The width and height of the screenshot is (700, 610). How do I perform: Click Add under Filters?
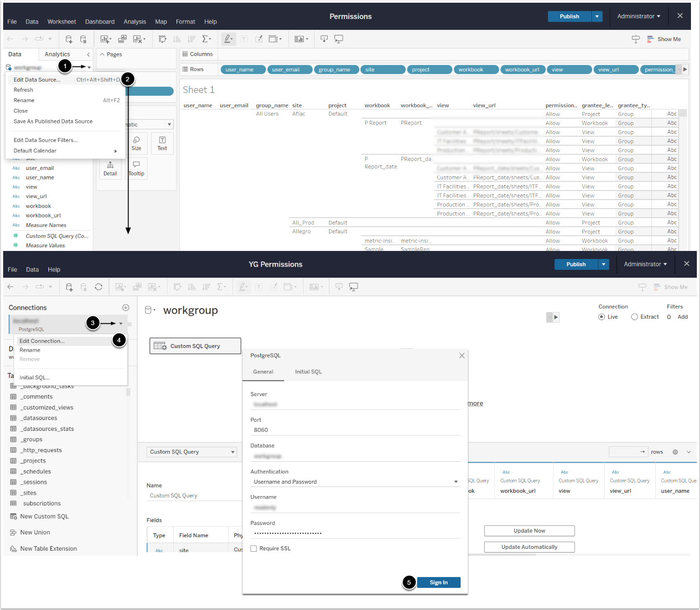(682, 317)
